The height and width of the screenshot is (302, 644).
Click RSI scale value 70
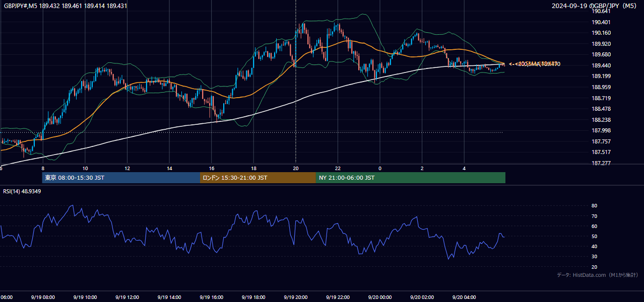(595, 216)
